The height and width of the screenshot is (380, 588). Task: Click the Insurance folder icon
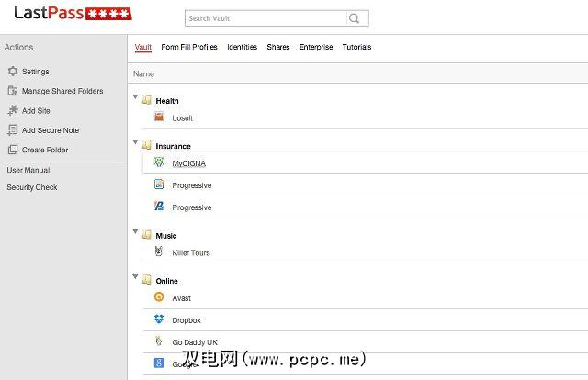pyautogui.click(x=147, y=145)
